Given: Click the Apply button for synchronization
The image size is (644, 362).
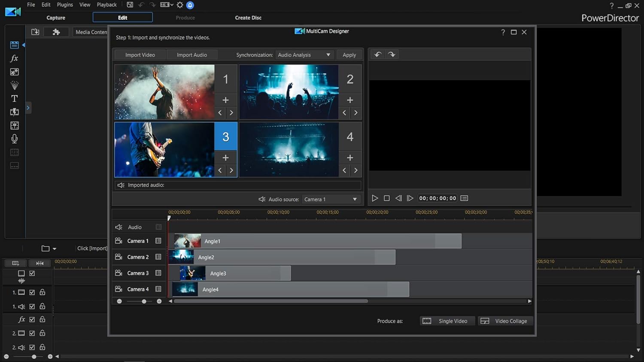Looking at the screenshot, I should (x=349, y=54).
